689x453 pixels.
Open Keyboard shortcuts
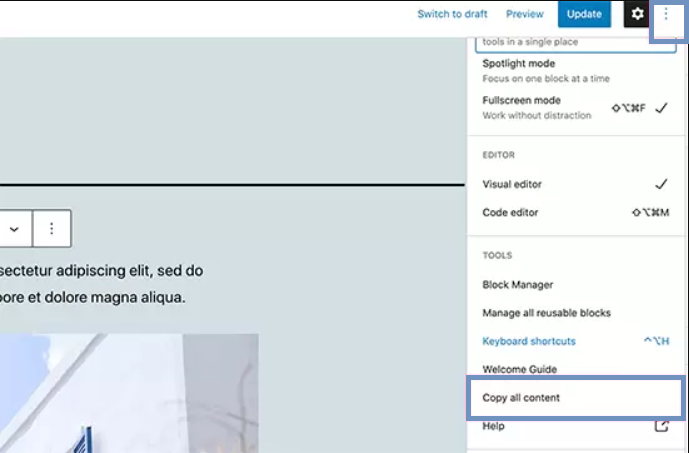pyautogui.click(x=529, y=341)
